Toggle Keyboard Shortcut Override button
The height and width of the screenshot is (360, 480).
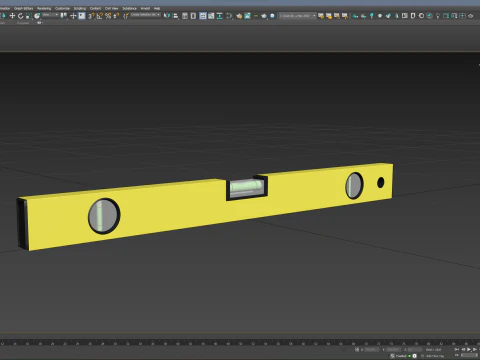pyautogui.click(x=82, y=16)
